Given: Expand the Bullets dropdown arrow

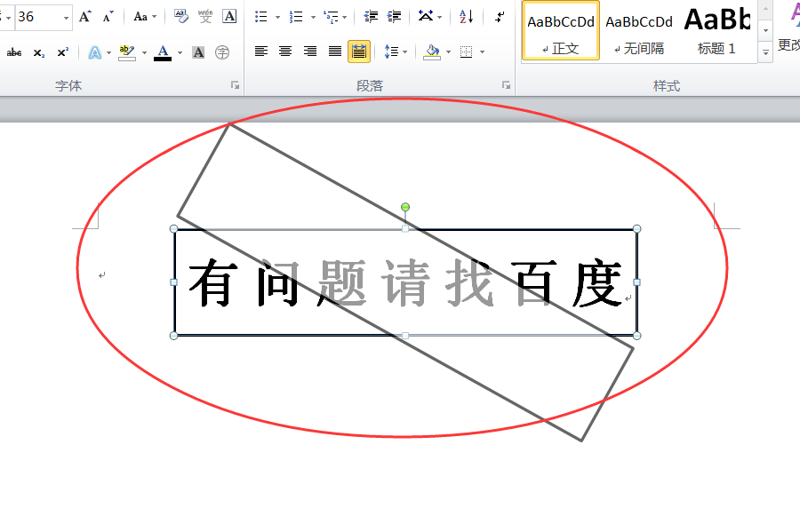Looking at the screenshot, I should coord(277,18).
